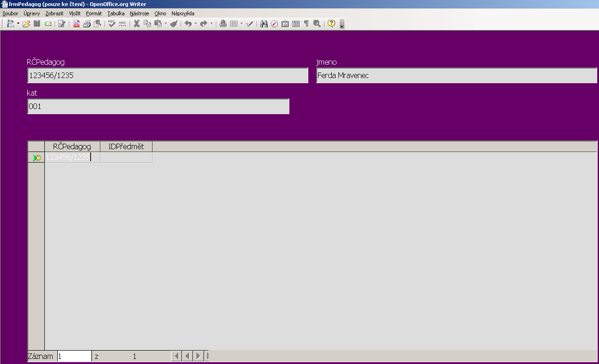Click the IDPředmět column header in grid

[126, 146]
